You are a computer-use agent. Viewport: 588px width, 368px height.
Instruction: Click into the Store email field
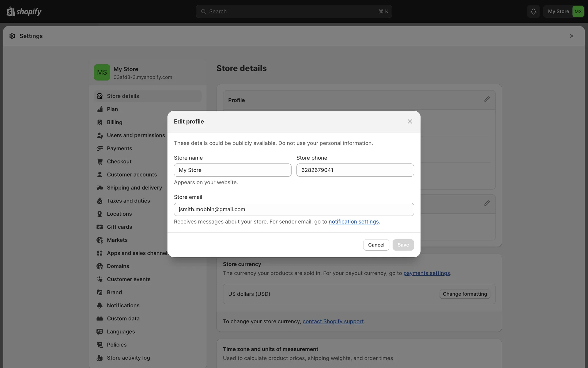(294, 209)
